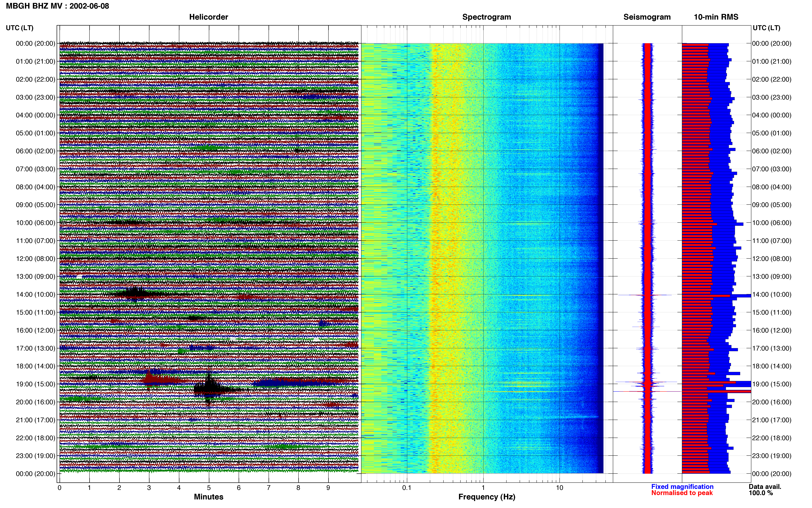
Task: Click right time label '06:00 (02:00)'
Action: click(772, 151)
